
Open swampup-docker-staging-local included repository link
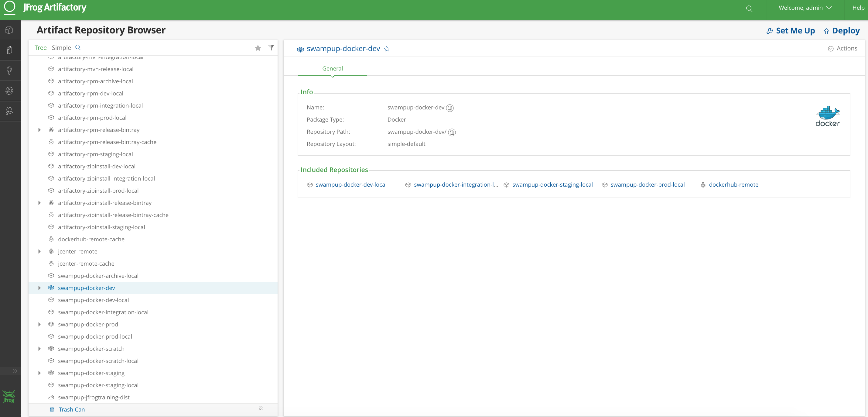tap(552, 185)
